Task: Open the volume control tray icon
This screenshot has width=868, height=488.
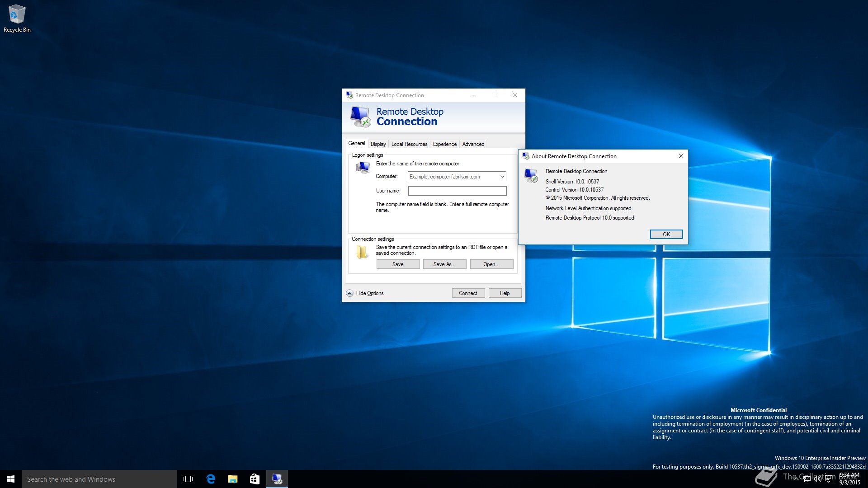Action: pos(818,479)
